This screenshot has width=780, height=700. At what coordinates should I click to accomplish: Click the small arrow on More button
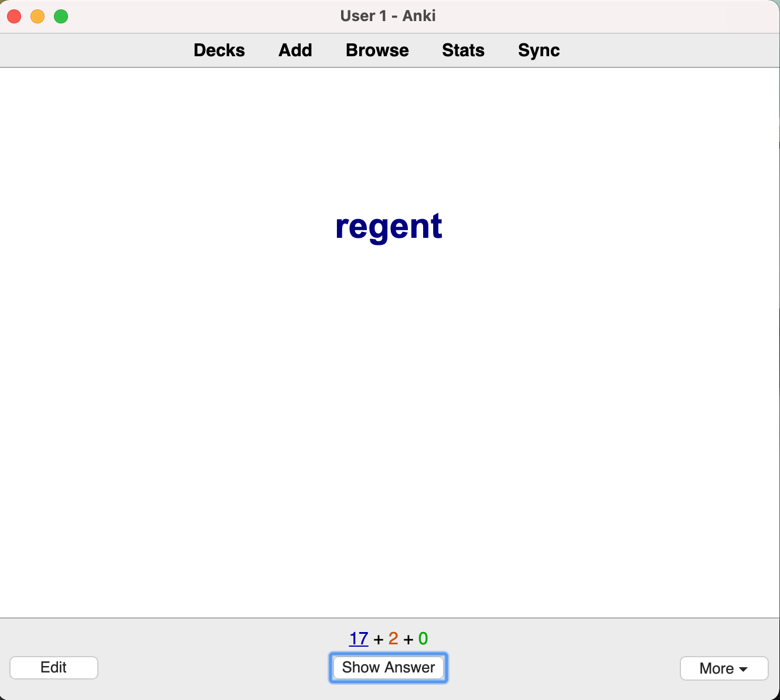pyautogui.click(x=744, y=669)
